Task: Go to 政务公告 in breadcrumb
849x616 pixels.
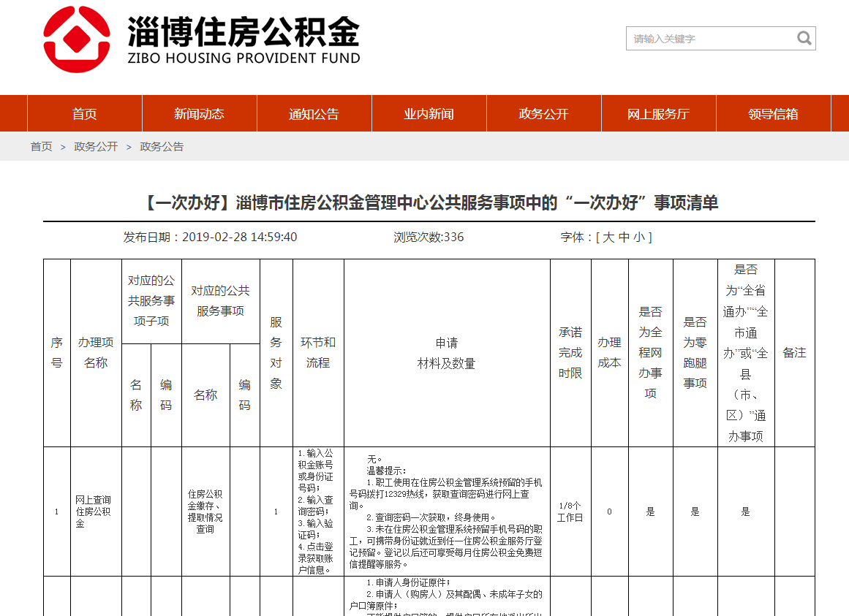Action: coord(162,147)
